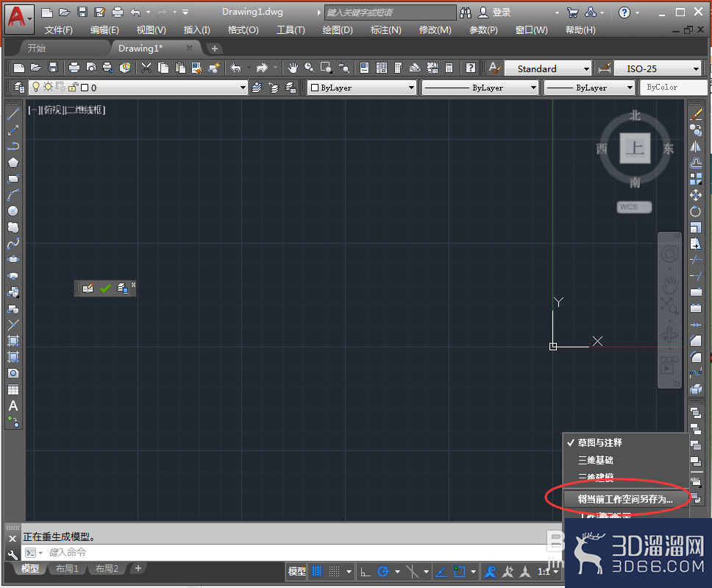Screen dimensions: 712x588
Task: Select the Spline drawing tool
Action: pos(13,244)
